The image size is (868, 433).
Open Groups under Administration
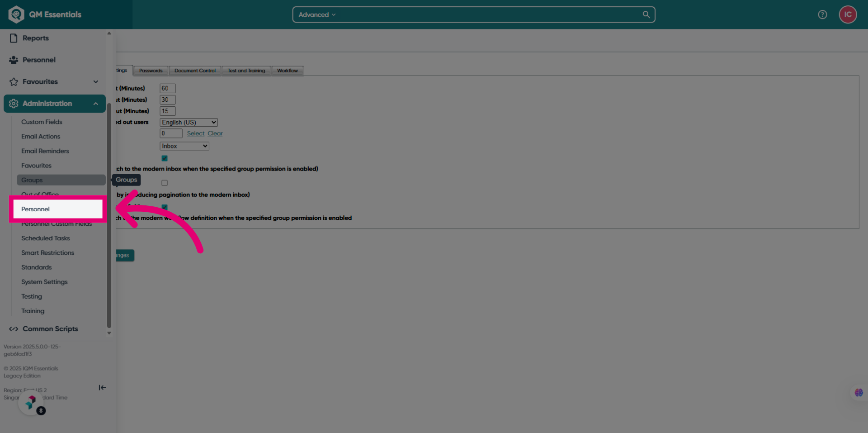click(x=61, y=180)
